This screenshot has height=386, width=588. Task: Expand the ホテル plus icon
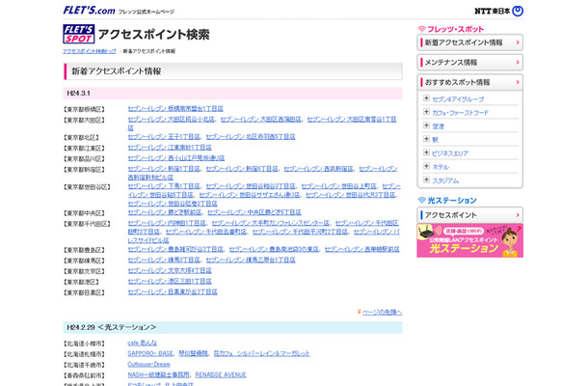pyautogui.click(x=426, y=166)
